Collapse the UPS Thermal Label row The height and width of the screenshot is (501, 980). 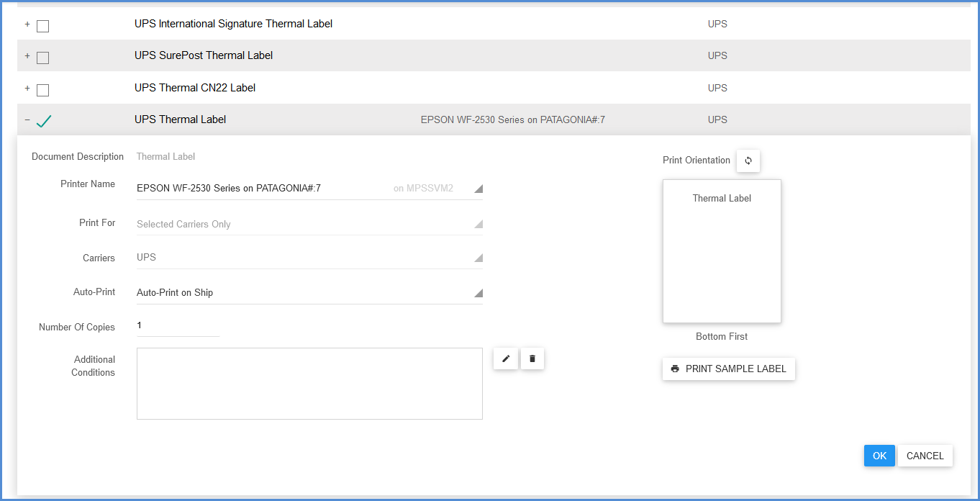(x=27, y=120)
